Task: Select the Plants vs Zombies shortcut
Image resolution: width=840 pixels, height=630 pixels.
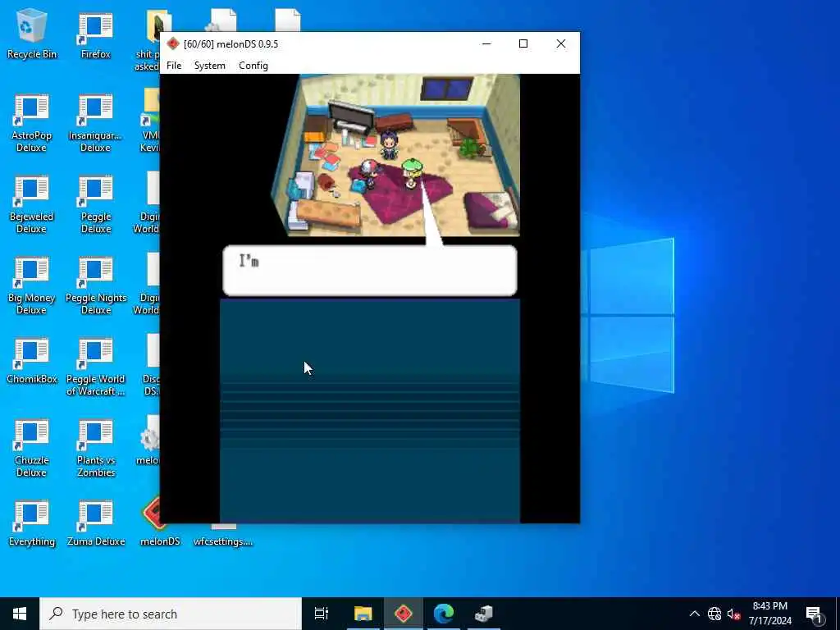Action: (x=95, y=448)
